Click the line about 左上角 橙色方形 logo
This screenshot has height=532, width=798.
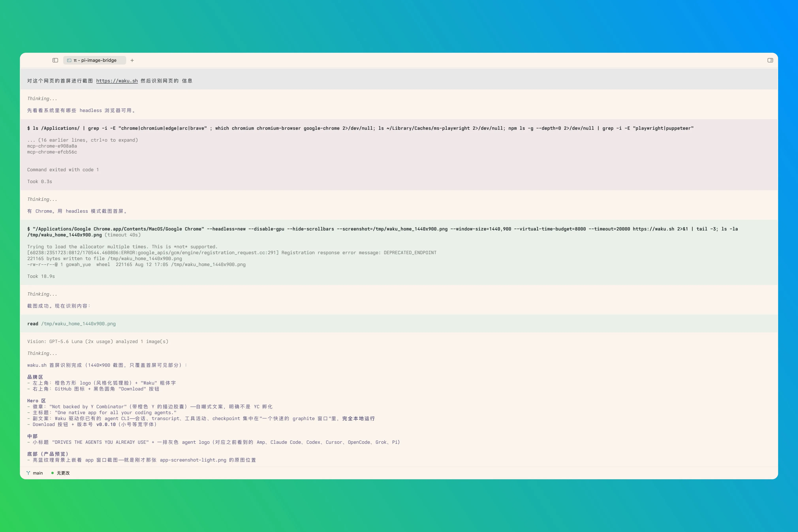tap(102, 383)
